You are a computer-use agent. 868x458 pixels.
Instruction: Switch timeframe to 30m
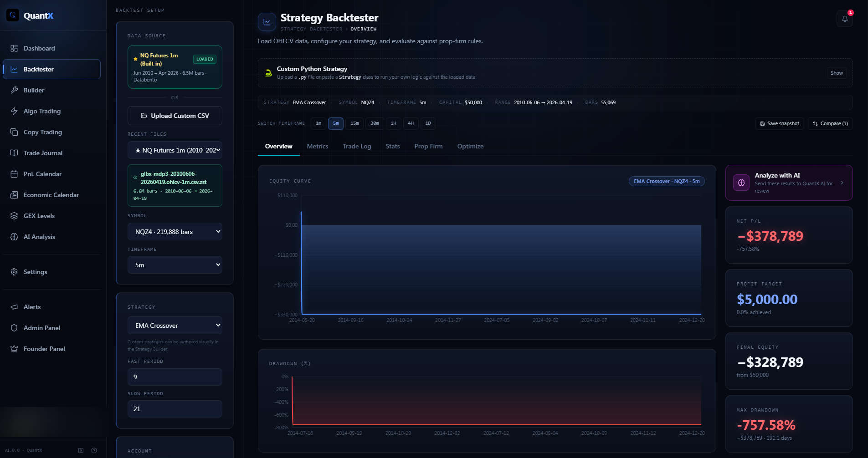tap(375, 123)
